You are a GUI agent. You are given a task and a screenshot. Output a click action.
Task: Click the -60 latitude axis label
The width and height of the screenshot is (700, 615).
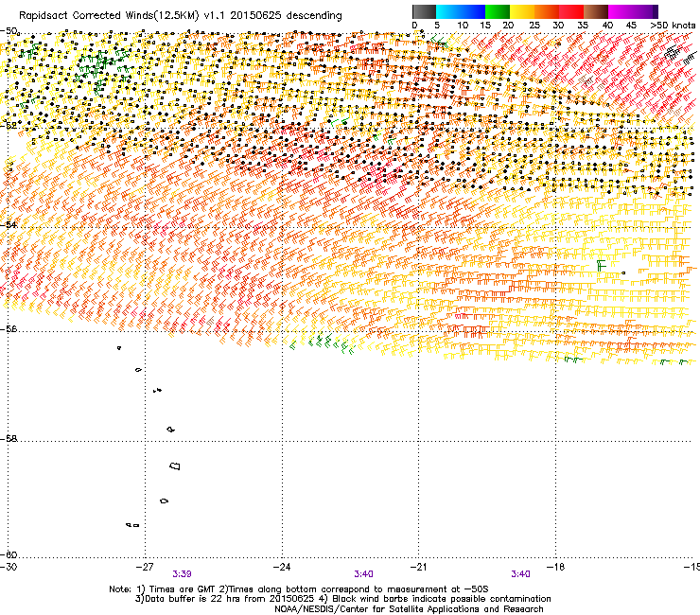(9, 555)
